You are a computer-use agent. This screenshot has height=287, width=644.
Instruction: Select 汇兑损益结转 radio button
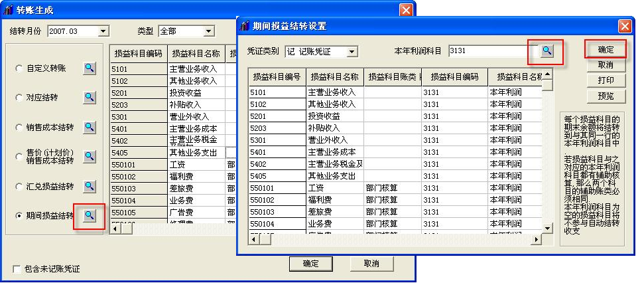coord(19,186)
